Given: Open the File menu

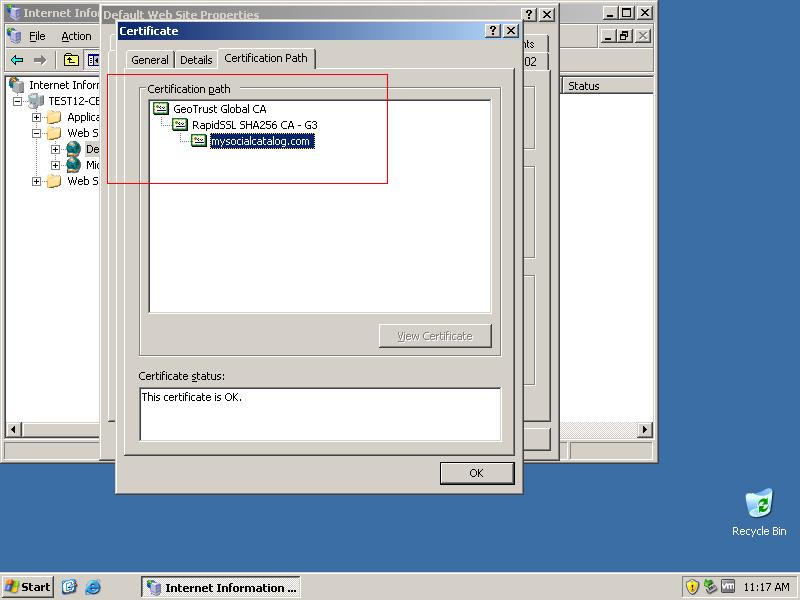Looking at the screenshot, I should pos(37,36).
